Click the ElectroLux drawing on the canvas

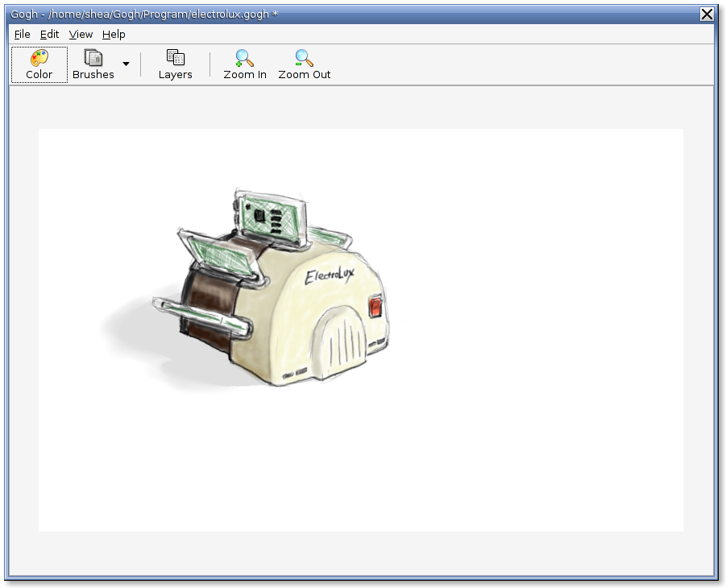(247, 289)
